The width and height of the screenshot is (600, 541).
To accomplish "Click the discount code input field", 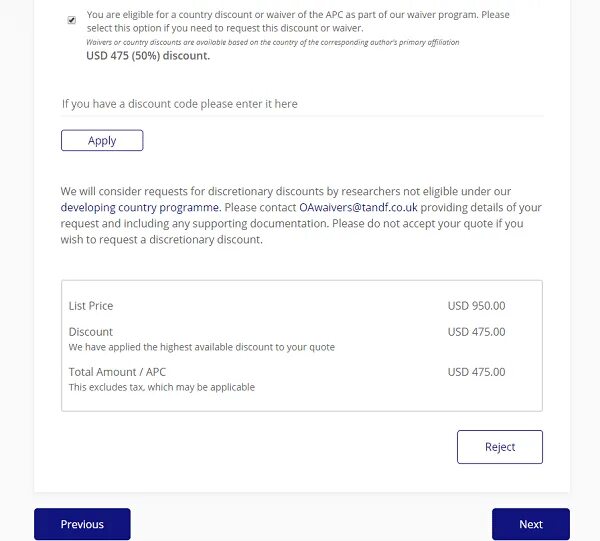I will point(300,104).
